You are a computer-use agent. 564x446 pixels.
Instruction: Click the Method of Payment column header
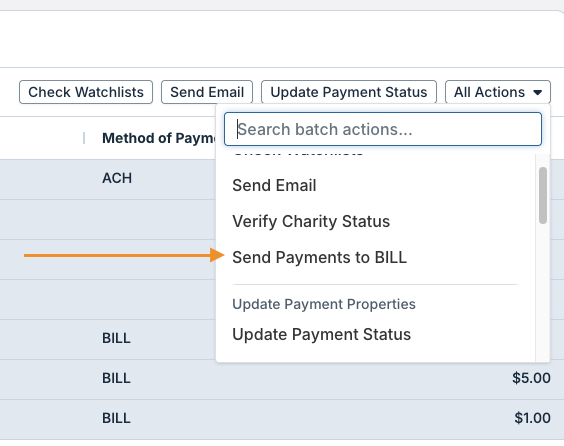tap(158, 138)
